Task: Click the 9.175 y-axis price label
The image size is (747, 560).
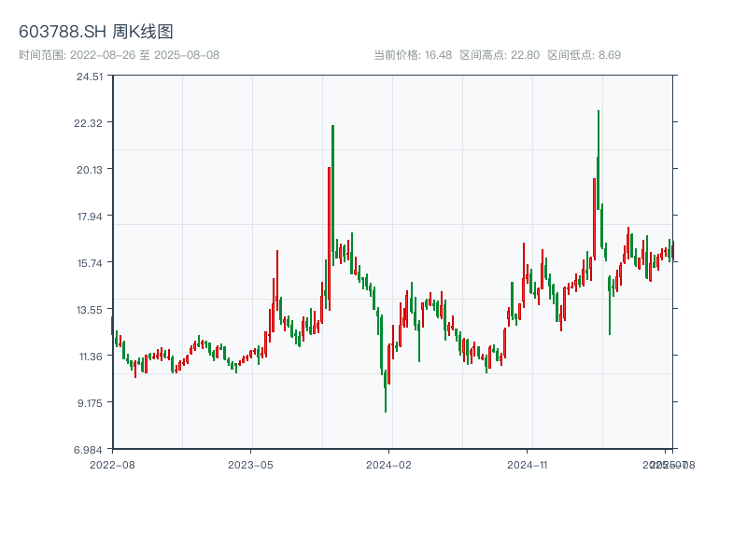Action: pos(90,402)
